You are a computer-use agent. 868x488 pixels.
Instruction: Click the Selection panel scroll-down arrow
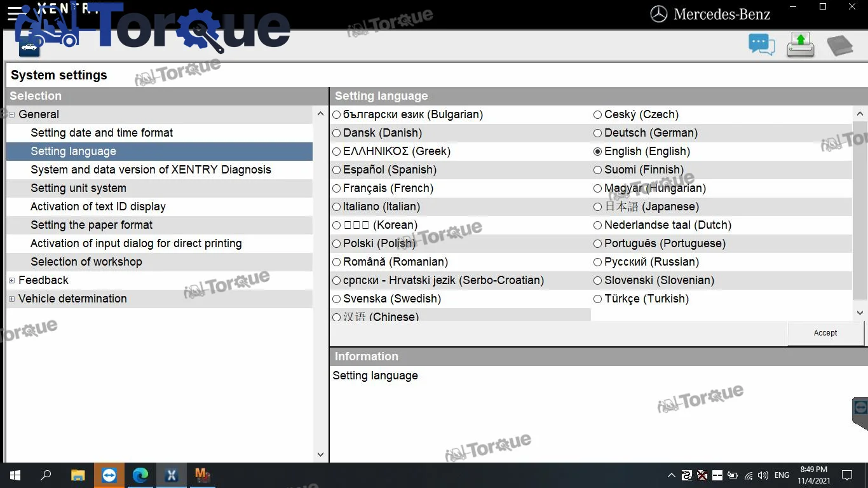tap(320, 455)
